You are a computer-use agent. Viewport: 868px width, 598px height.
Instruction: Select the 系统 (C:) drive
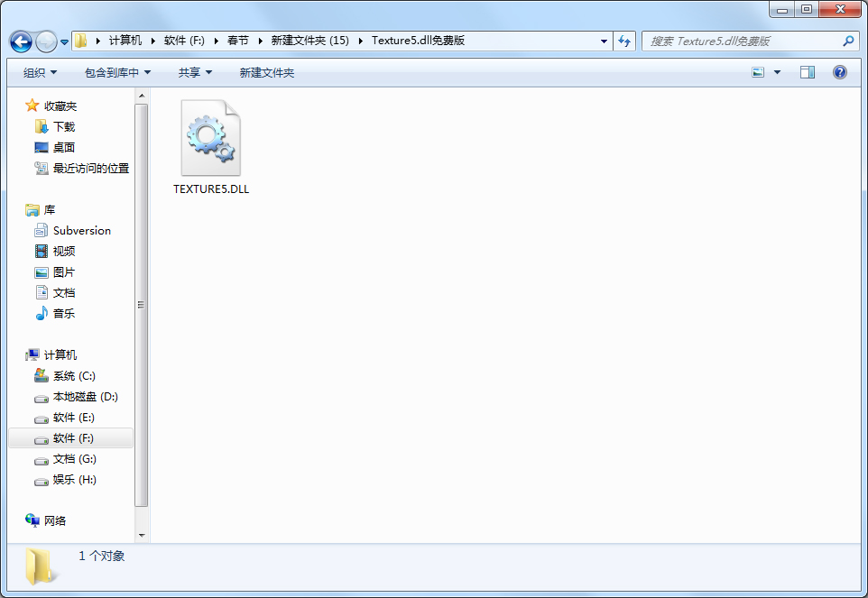click(x=73, y=376)
